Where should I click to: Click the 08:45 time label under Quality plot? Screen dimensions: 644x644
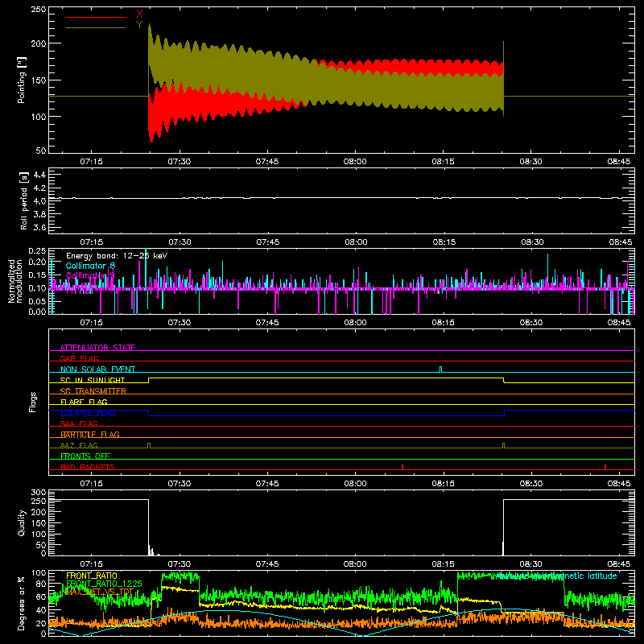pyautogui.click(x=619, y=564)
